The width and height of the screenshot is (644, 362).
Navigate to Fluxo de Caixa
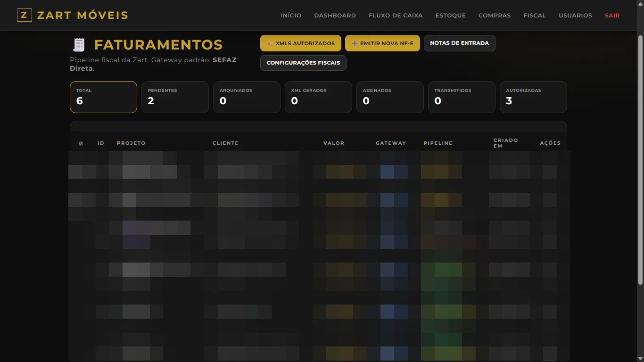396,16
